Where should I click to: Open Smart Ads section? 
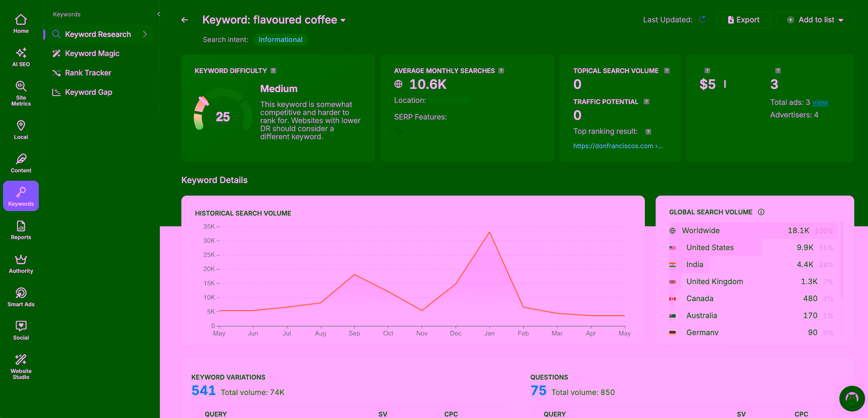click(21, 297)
